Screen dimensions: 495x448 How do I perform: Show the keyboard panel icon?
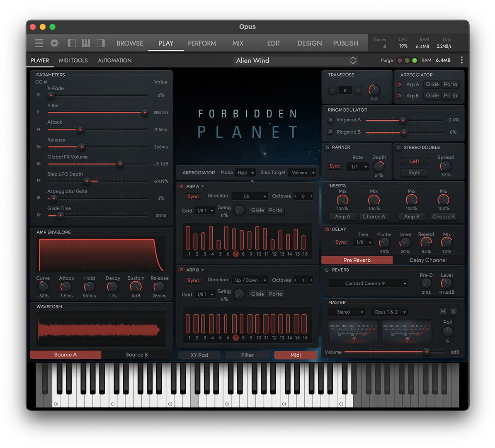pyautogui.click(x=86, y=43)
